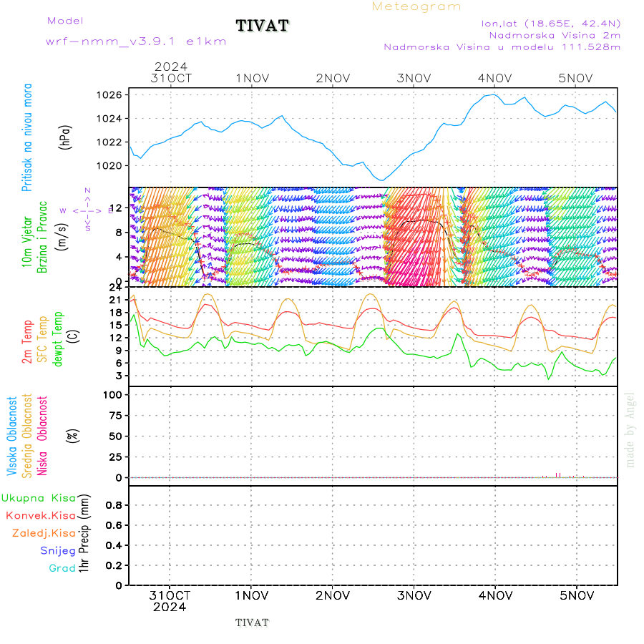Image resolution: width=644 pixels, height=644 pixels.
Task: Click the Nadmorska Visina 2m text
Action: click(x=555, y=35)
